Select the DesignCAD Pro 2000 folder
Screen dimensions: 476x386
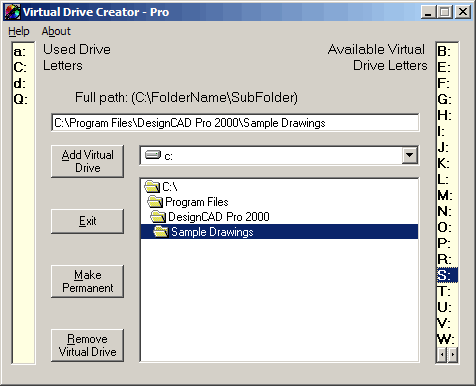coord(279,217)
